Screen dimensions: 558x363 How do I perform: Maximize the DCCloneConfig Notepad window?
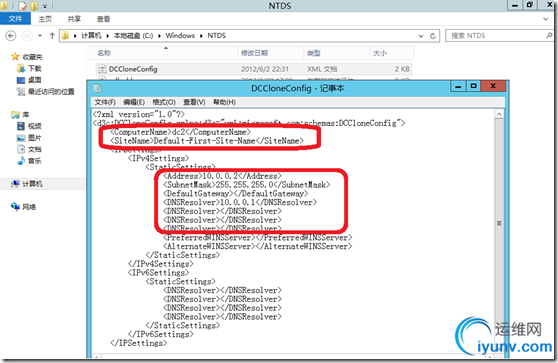coord(473,86)
